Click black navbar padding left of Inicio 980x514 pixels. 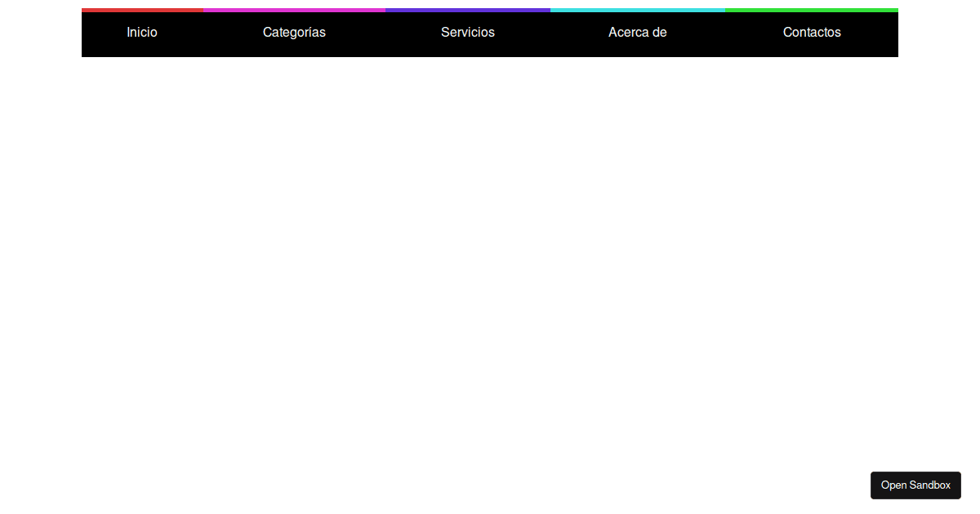click(98, 34)
